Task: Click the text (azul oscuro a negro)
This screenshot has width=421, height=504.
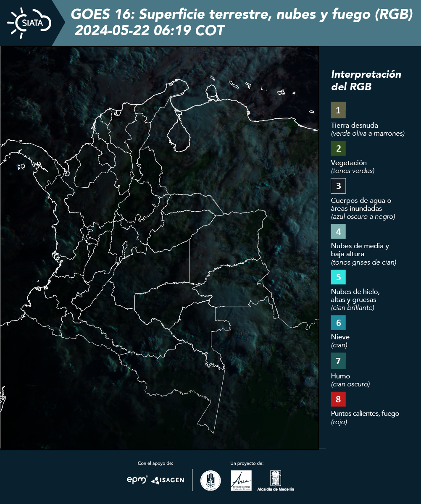Action: [363, 217]
